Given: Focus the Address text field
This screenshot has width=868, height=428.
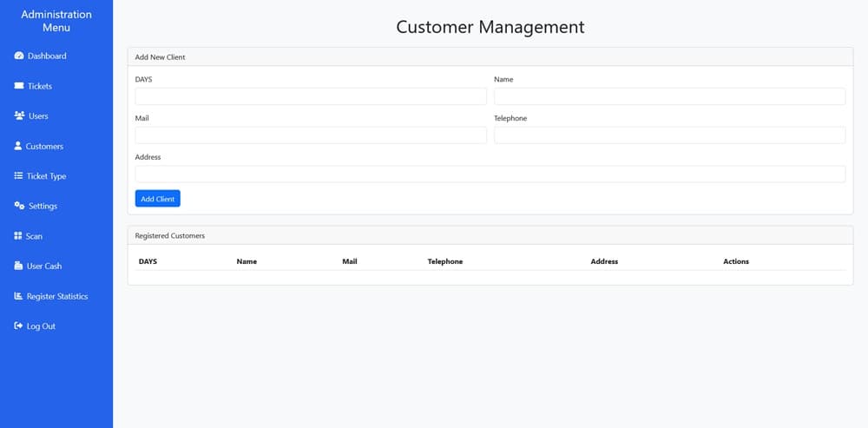Looking at the screenshot, I should click(490, 174).
